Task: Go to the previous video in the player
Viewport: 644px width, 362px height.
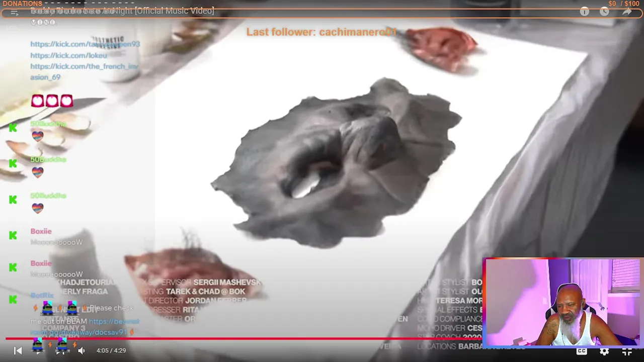Action: coord(18,350)
